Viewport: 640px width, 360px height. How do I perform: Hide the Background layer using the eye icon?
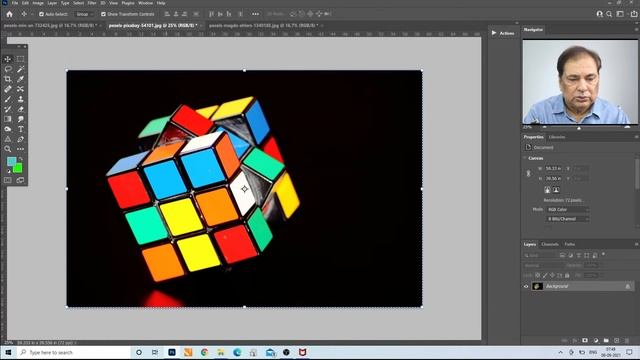526,287
